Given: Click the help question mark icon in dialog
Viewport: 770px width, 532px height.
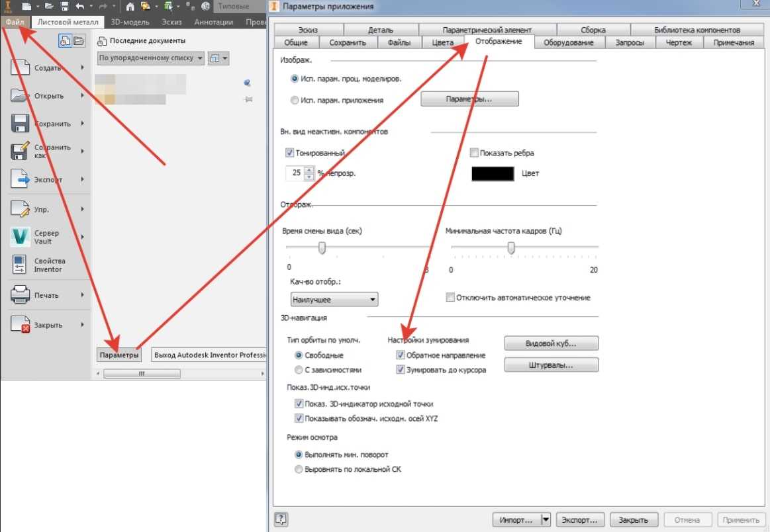Looking at the screenshot, I should pos(281,519).
